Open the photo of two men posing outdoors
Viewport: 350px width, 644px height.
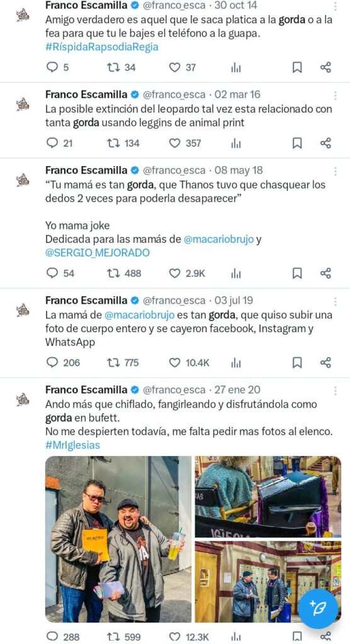point(118,539)
